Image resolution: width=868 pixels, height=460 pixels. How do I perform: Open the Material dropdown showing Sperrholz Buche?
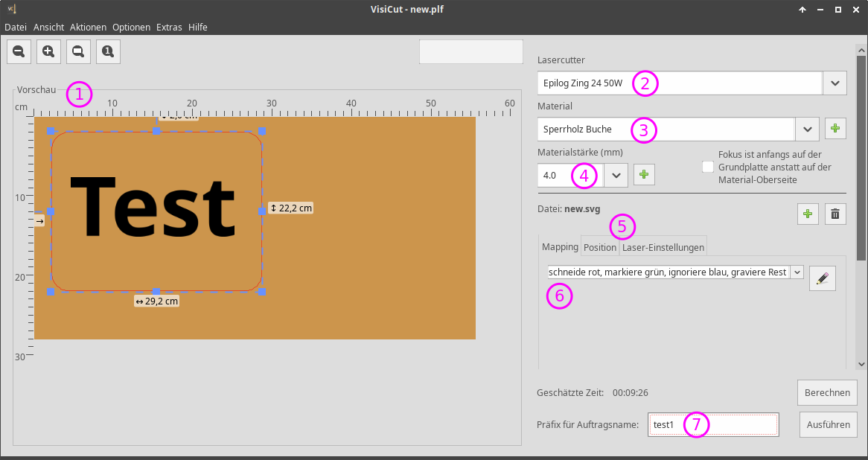pyautogui.click(x=807, y=129)
